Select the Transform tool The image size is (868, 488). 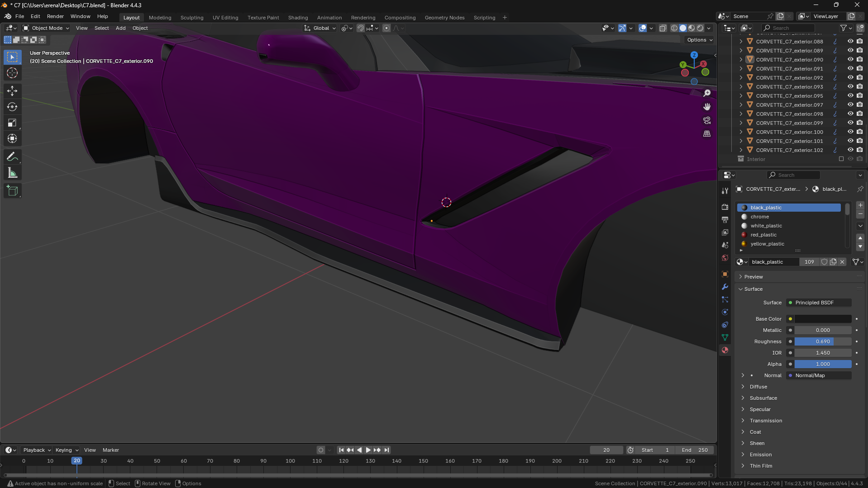pos(12,138)
